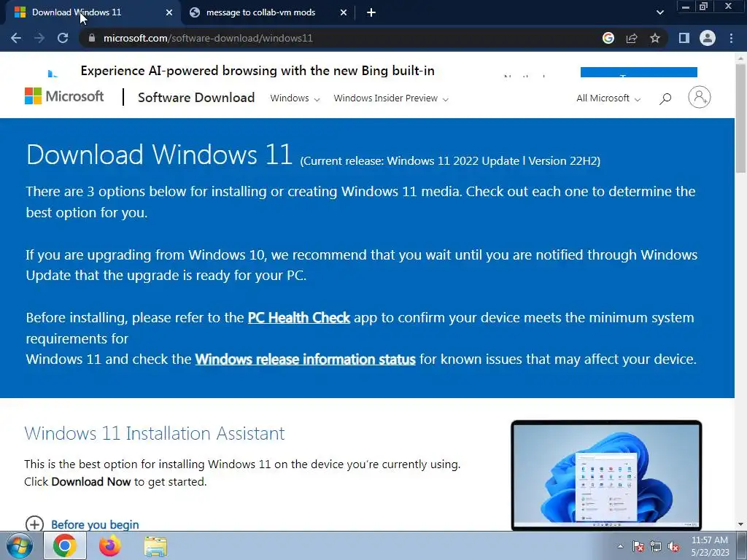Open the PC Health Check link

(298, 318)
